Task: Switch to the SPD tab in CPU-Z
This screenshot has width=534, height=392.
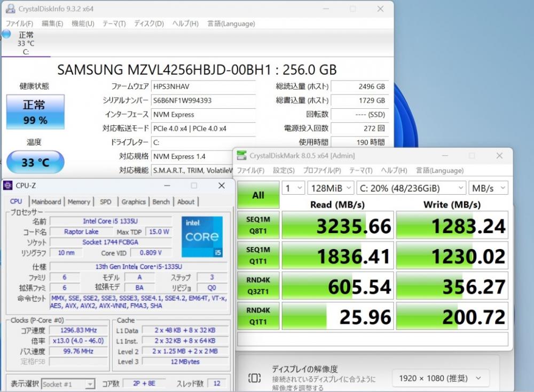Action: click(x=106, y=202)
